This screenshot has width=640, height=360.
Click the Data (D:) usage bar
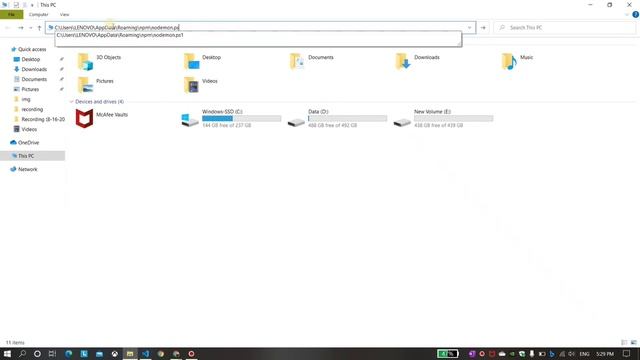click(x=347, y=118)
